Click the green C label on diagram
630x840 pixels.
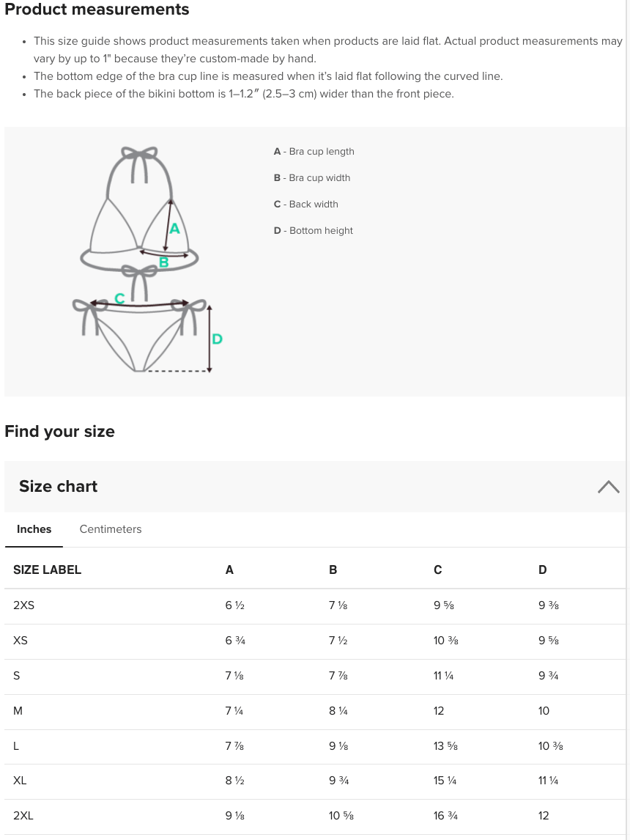pos(119,298)
